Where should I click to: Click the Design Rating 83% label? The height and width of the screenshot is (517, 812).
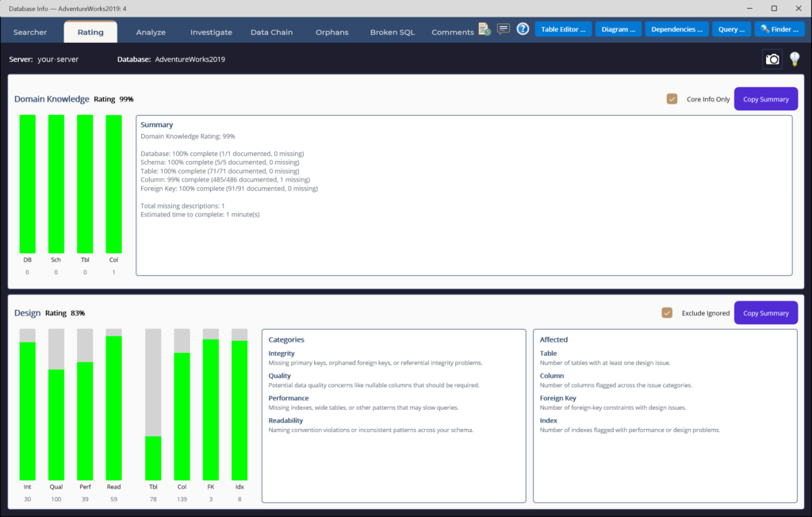click(x=65, y=313)
